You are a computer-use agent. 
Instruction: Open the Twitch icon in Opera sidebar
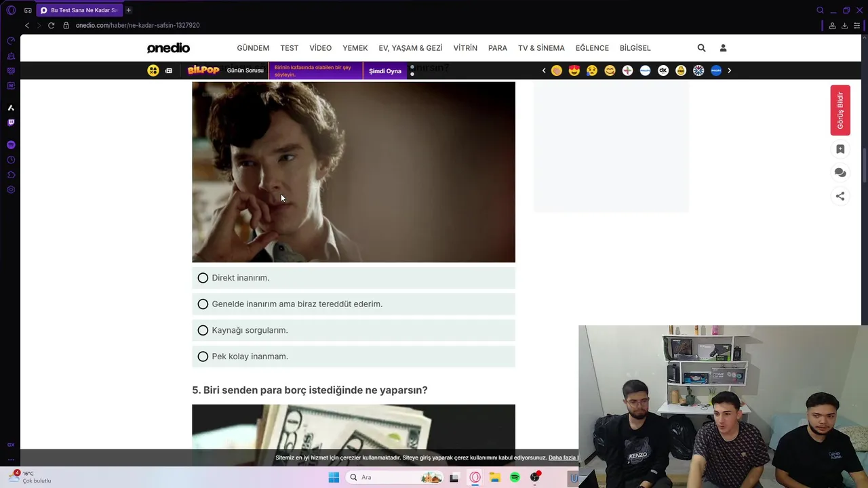tap(11, 123)
